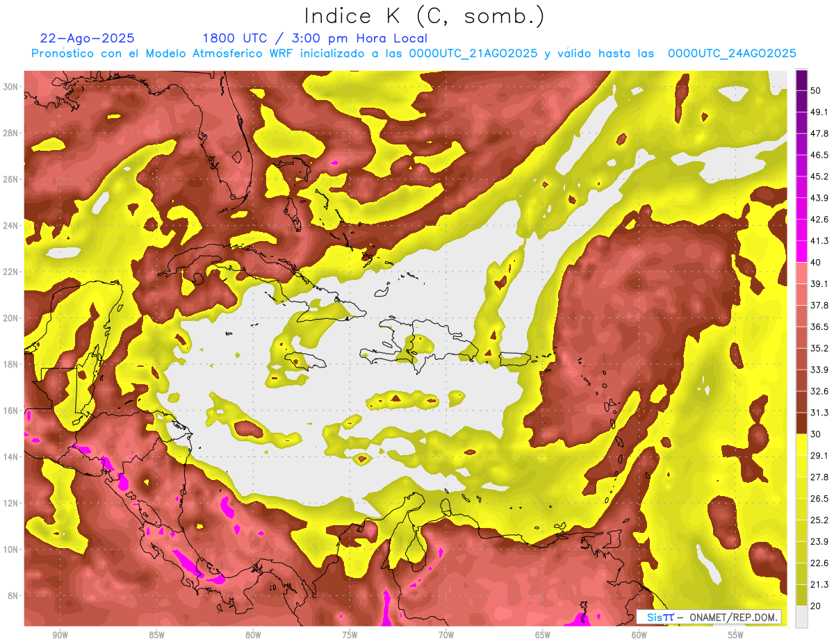This screenshot has width=834, height=644.
Task: Click the '24N' latitude label
Action: [11, 225]
